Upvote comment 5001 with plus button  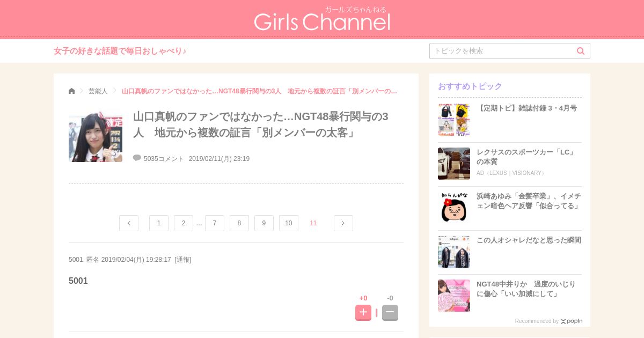pyautogui.click(x=363, y=312)
